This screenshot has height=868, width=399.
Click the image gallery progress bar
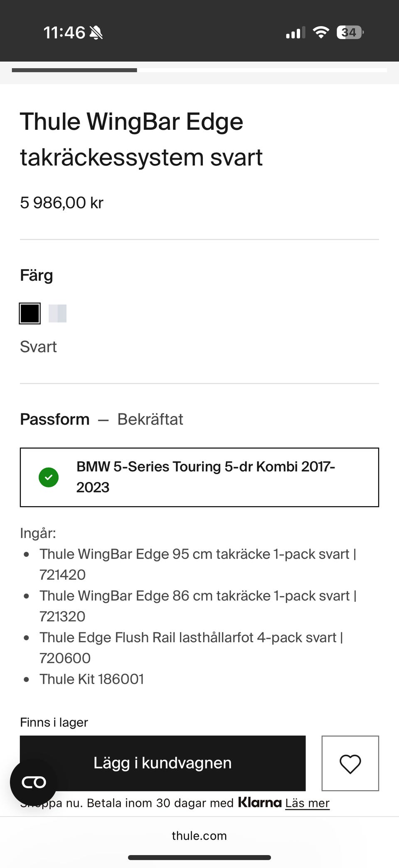(x=199, y=70)
